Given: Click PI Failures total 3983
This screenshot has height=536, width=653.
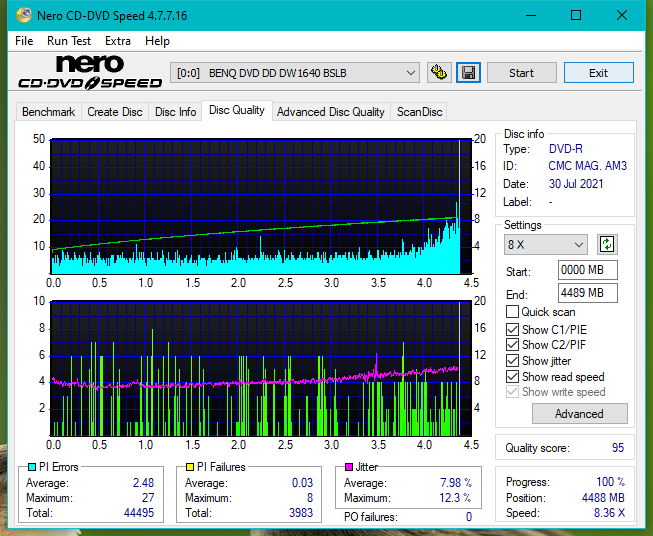Looking at the screenshot, I should 301,513.
